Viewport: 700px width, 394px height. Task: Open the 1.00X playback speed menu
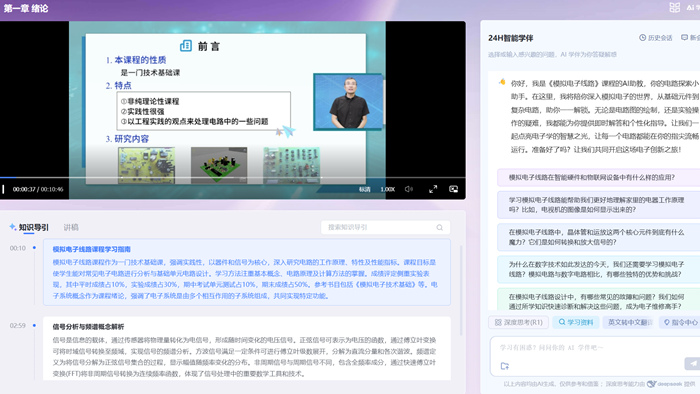click(388, 189)
